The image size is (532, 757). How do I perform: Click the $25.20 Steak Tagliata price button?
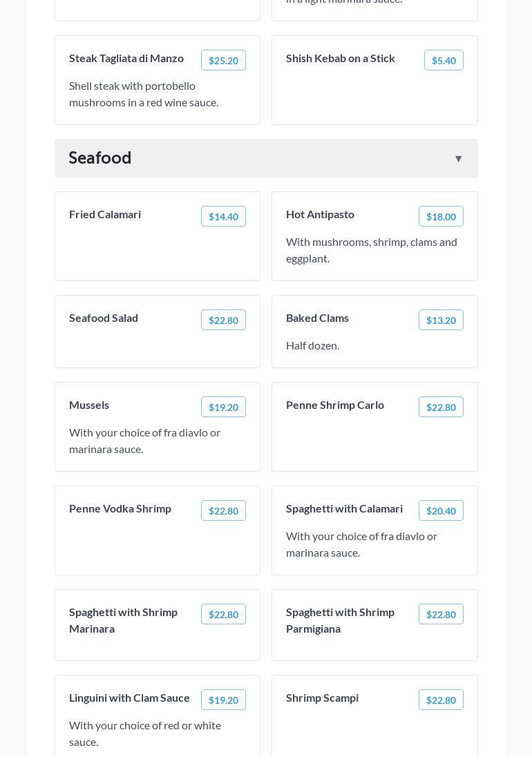[x=223, y=61]
